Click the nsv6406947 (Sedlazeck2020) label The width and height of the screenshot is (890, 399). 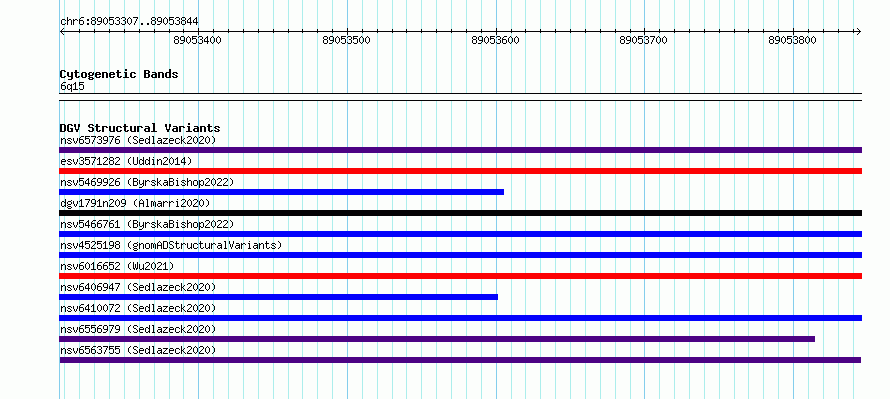pyautogui.click(x=138, y=287)
